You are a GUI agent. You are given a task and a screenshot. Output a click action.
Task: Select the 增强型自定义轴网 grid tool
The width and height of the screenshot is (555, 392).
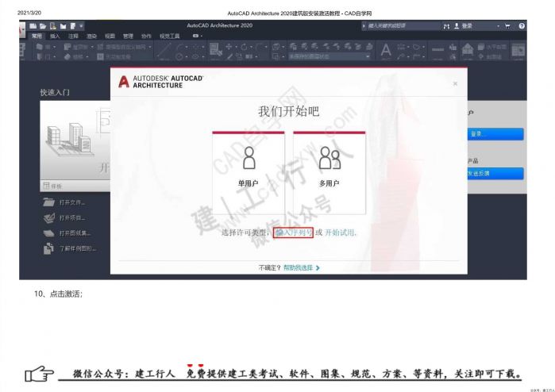click(x=121, y=47)
